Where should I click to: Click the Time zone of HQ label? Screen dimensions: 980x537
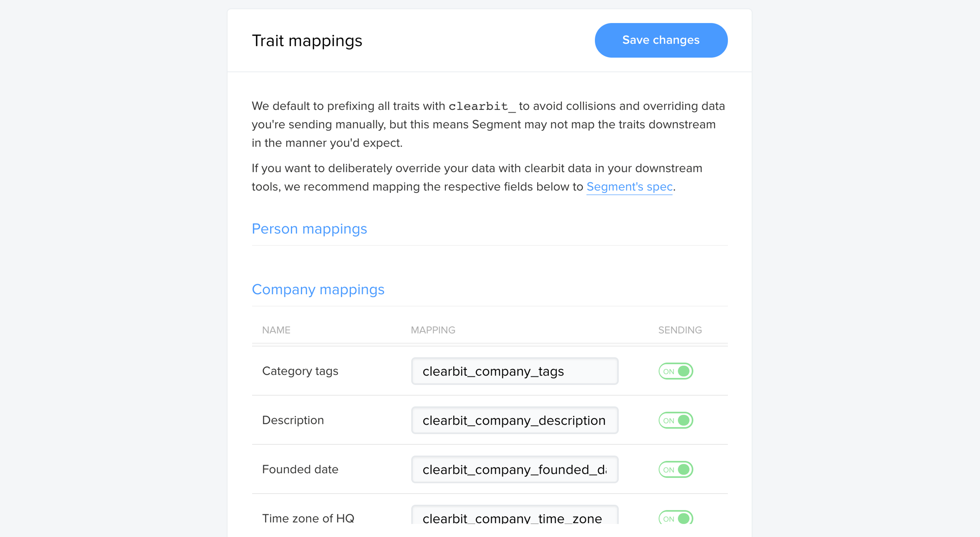[308, 518]
